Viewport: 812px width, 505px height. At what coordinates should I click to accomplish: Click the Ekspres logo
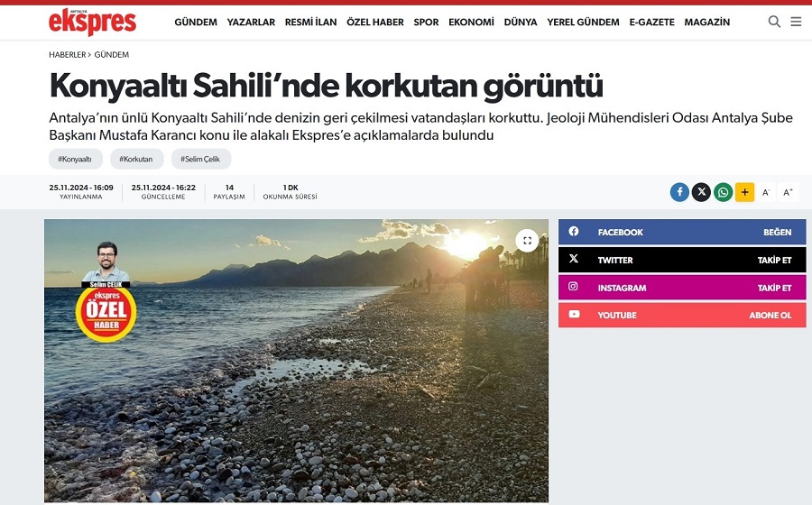tap(93, 23)
